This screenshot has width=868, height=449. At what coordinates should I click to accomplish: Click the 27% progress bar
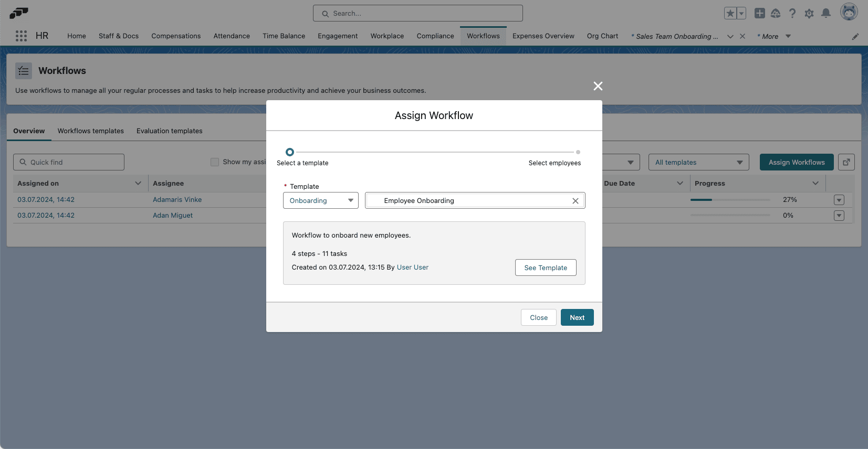730,200
